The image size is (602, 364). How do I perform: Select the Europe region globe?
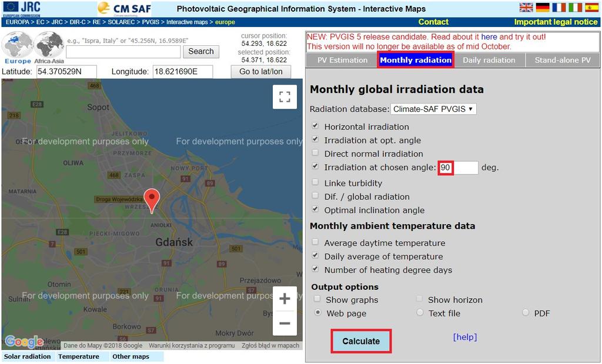tap(17, 48)
